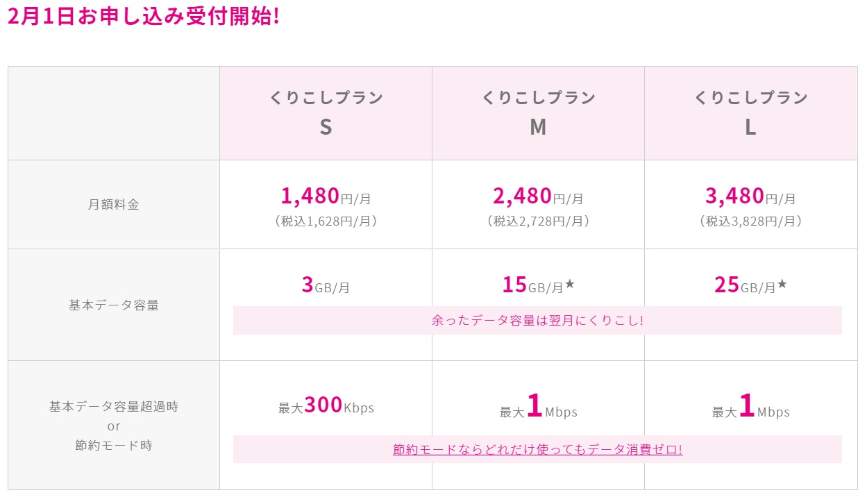Click 最大1Mbps in the plan L column
The image size is (867, 504).
coord(750,408)
